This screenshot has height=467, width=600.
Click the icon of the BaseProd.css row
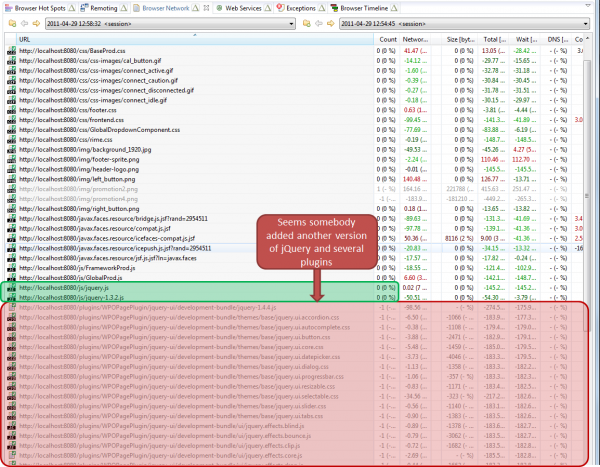(11, 51)
